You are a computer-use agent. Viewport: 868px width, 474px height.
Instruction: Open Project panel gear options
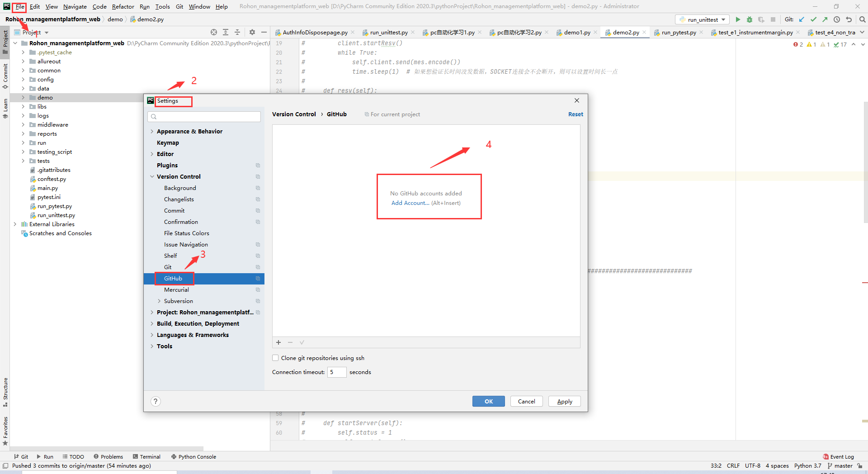point(252,32)
